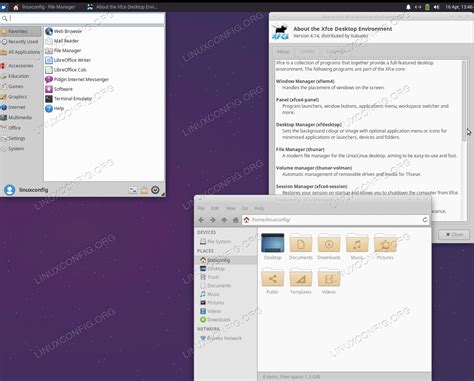Image resolution: width=474 pixels, height=381 pixels.
Task: Select the Videos folder in file view
Action: (329, 281)
